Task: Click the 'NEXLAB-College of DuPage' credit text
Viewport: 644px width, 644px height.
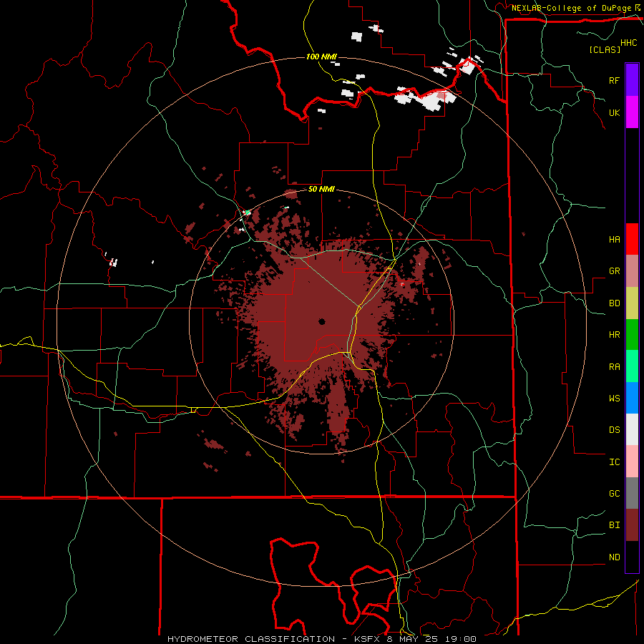Action: [x=571, y=8]
